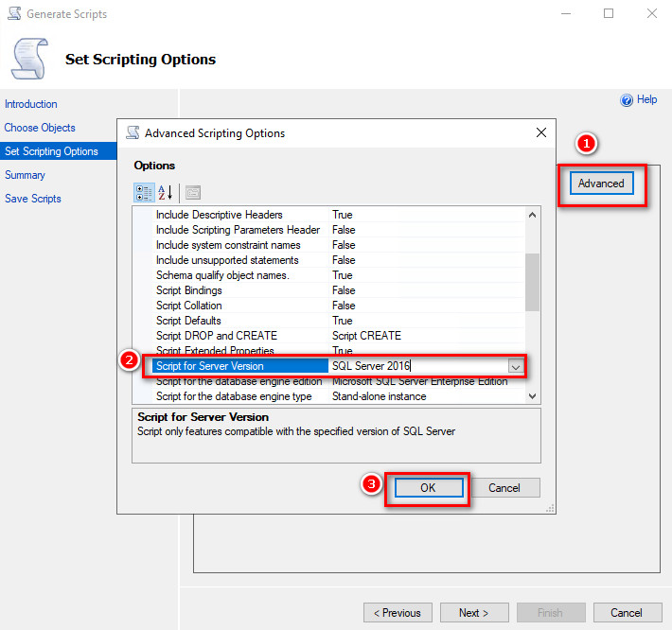
Task: Open the Help link
Action: click(646, 99)
